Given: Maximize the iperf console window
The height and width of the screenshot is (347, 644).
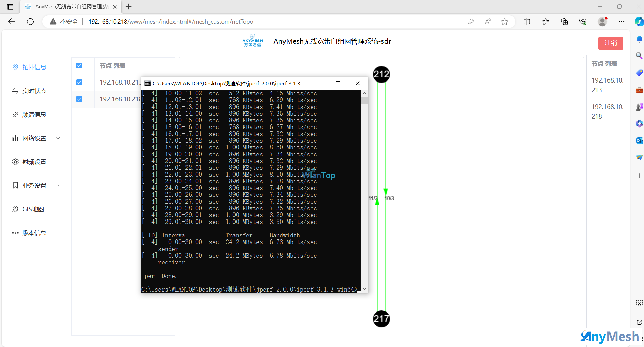Looking at the screenshot, I should 338,83.
